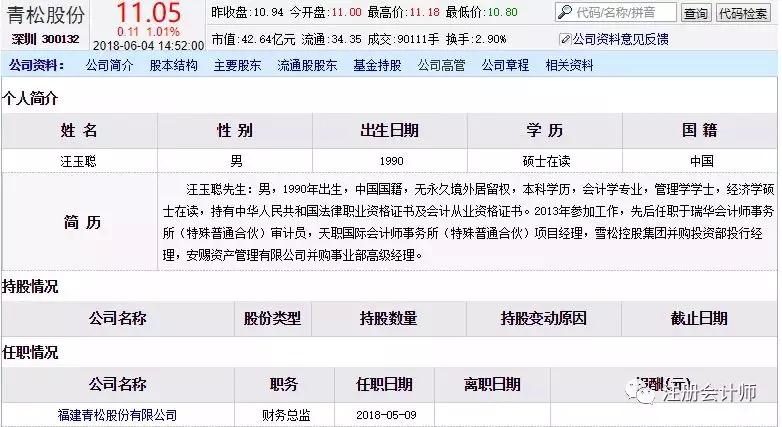Click the stock price 11.05
782x427 pixels.
[148, 12]
